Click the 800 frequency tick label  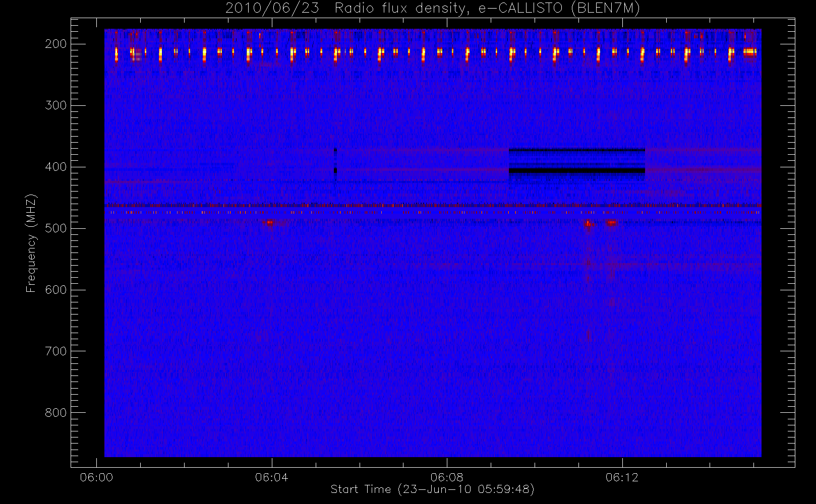(55, 413)
